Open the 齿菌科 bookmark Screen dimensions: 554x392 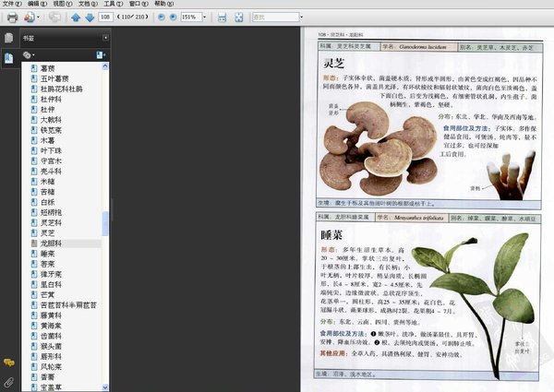click(51, 336)
